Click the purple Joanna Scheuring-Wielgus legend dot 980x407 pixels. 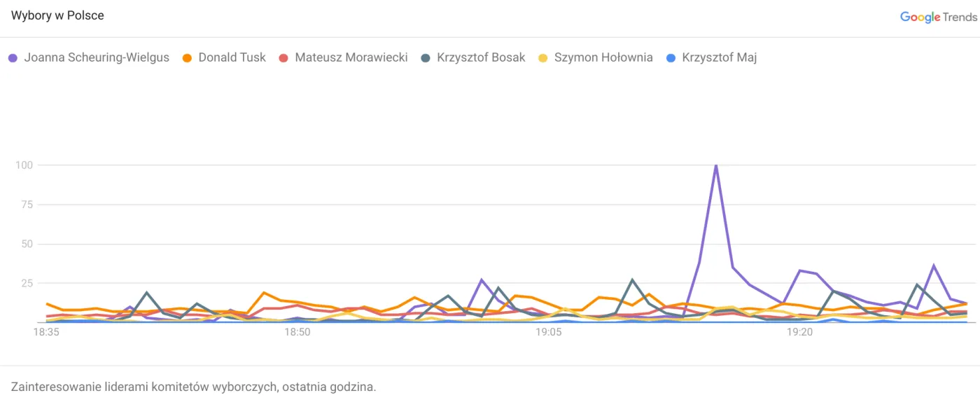point(13,58)
